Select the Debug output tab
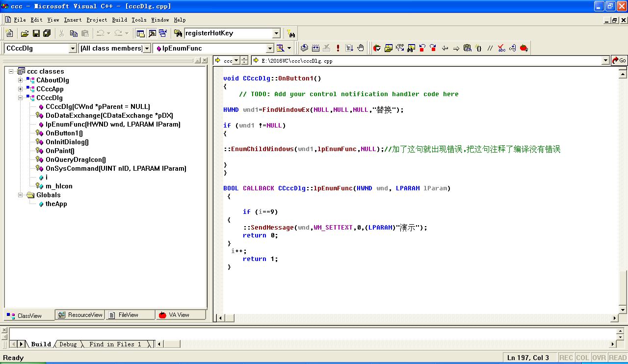Viewport: 628px width, 364px height. pos(68,344)
